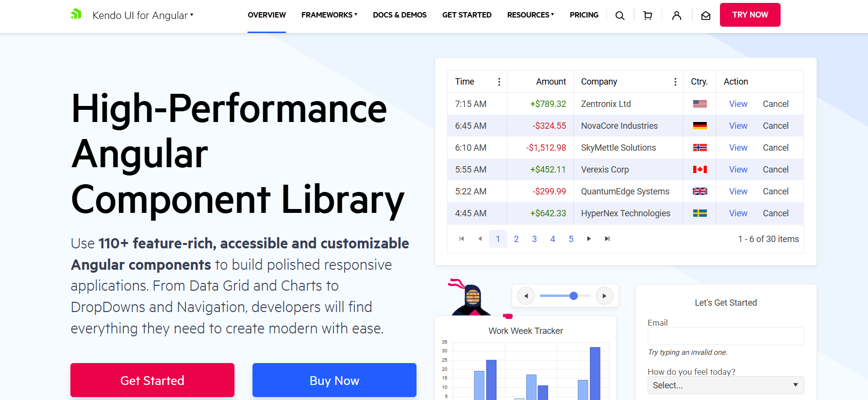Viewport: 868px width, 400px height.
Task: Cancel the SkyMettle Solutions transaction
Action: 776,148
